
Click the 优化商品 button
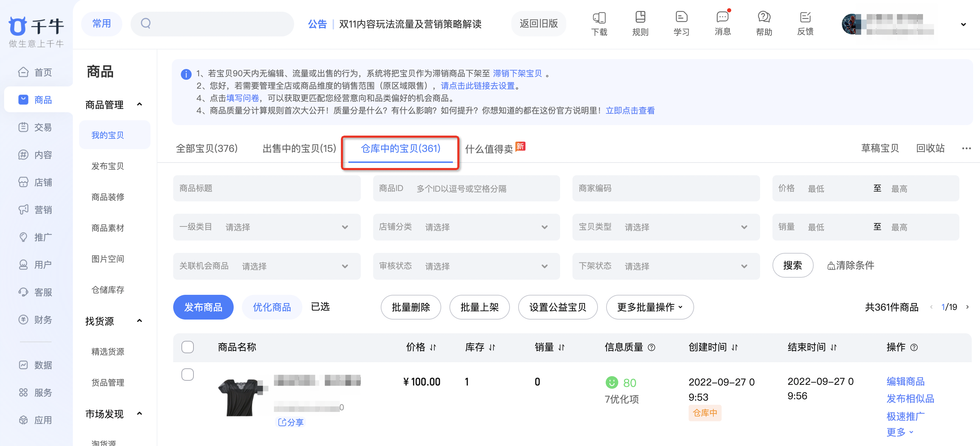pyautogui.click(x=271, y=307)
